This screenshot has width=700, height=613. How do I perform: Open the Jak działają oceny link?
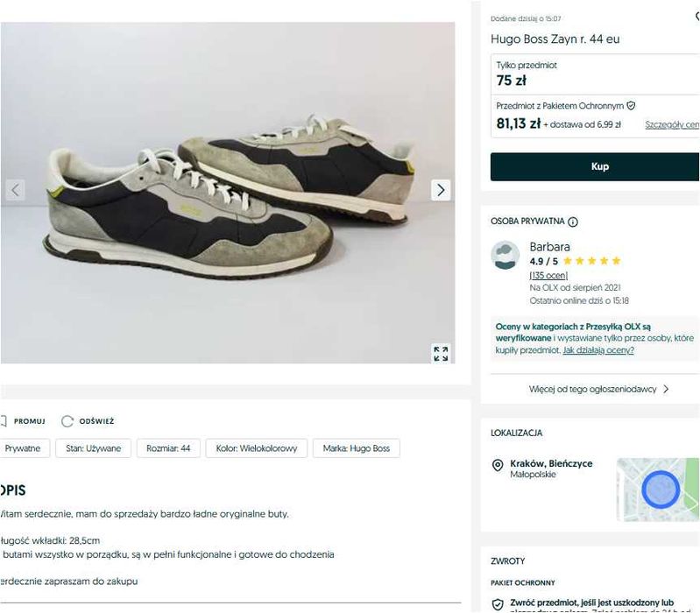598,350
